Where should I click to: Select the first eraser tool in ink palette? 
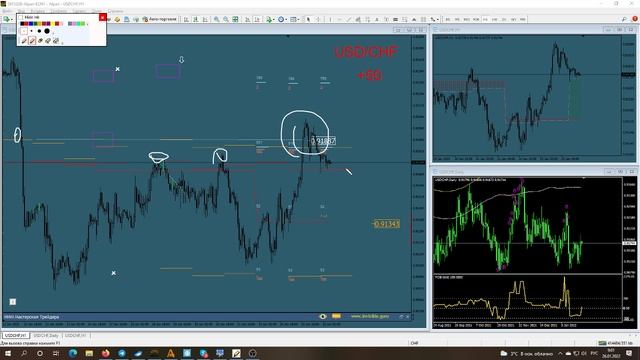40,40
